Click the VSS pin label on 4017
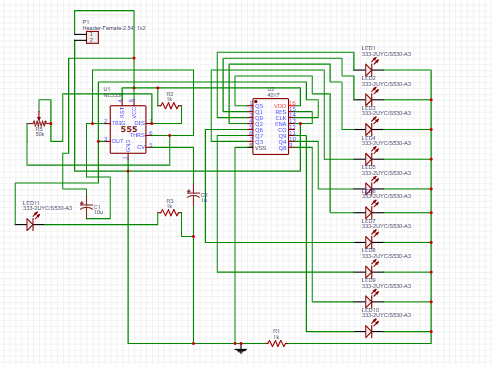 point(260,148)
